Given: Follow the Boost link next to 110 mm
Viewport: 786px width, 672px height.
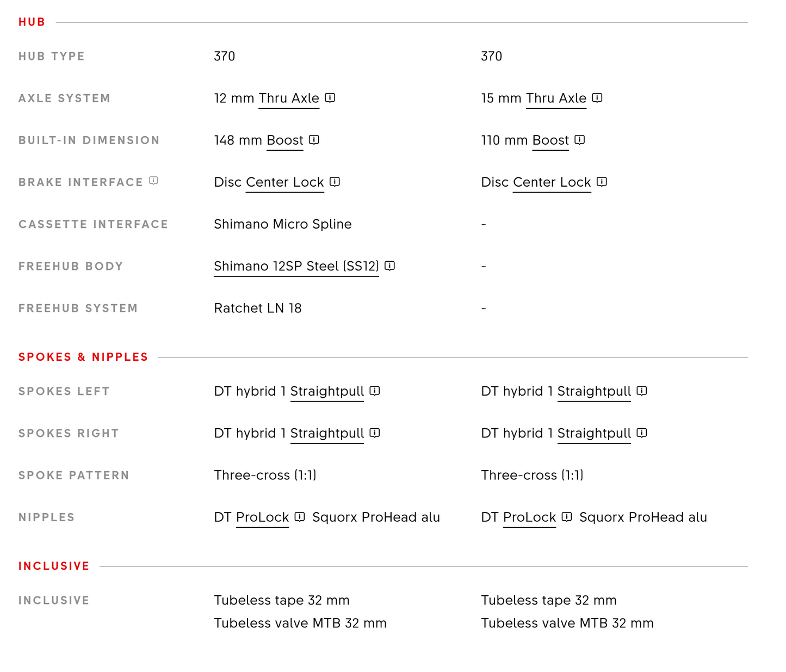Looking at the screenshot, I should pyautogui.click(x=550, y=140).
